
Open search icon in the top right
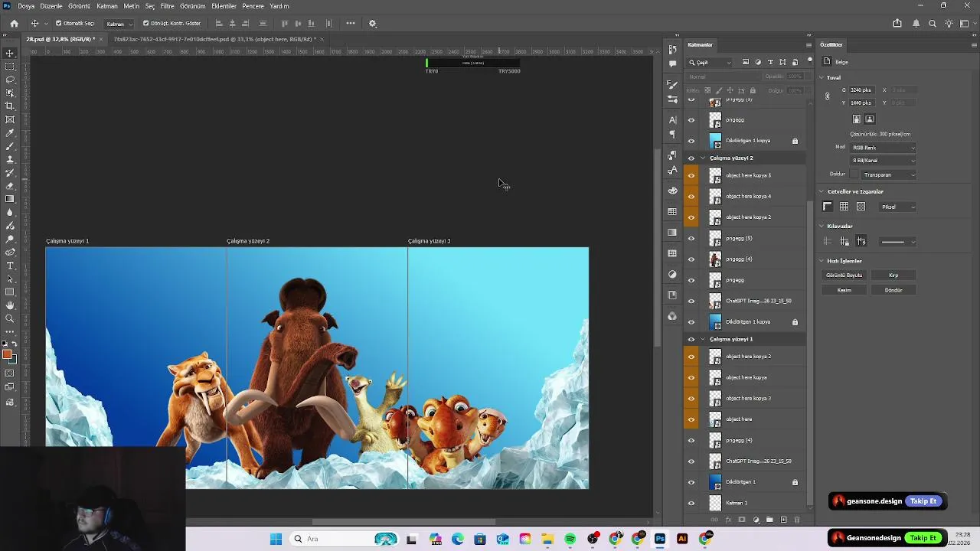[933, 23]
